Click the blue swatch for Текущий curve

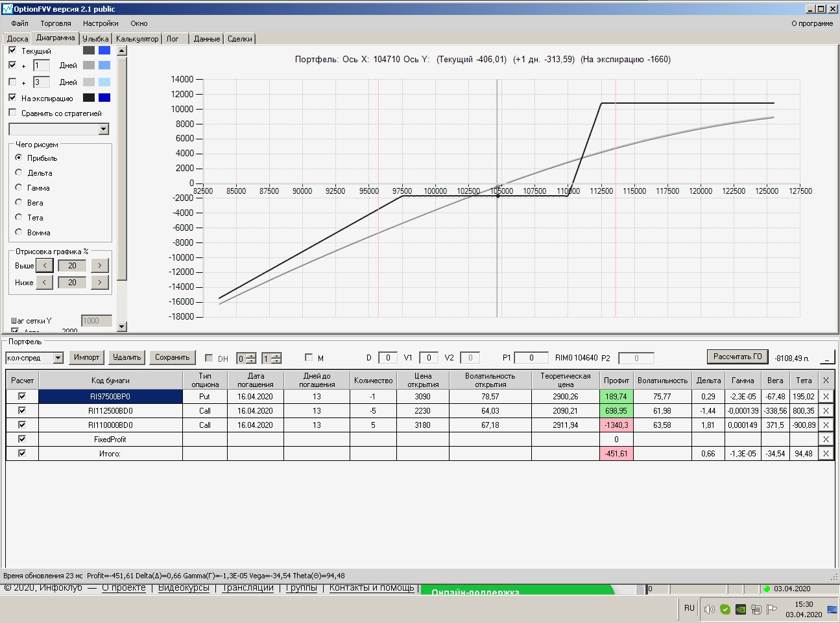click(x=104, y=50)
